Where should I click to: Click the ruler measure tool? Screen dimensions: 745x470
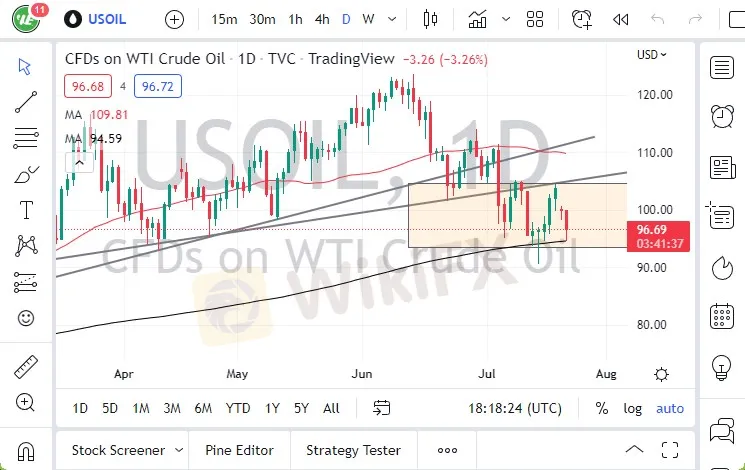(x=26, y=367)
